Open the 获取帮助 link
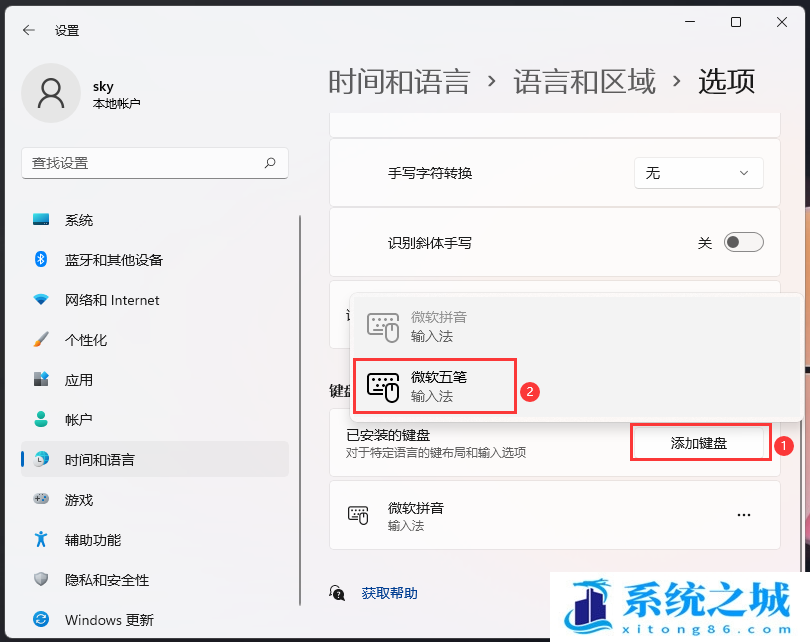Viewport: 810px width, 642px height. 390,593
